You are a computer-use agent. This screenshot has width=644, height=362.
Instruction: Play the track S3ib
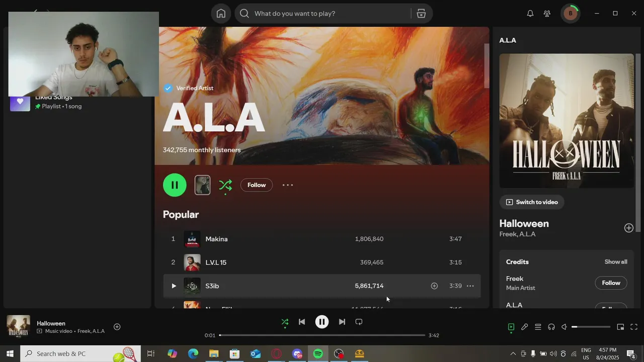(x=174, y=286)
